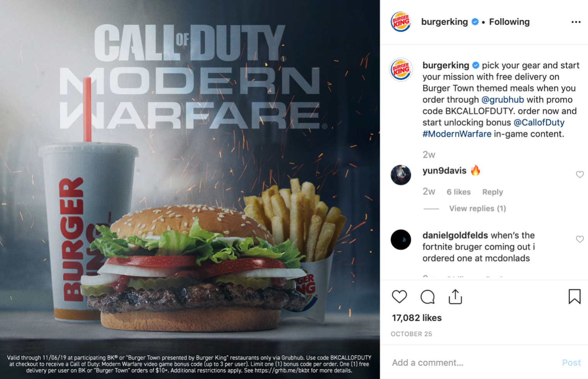Focus the Add a comment field
The width and height of the screenshot is (588, 379).
point(472,362)
